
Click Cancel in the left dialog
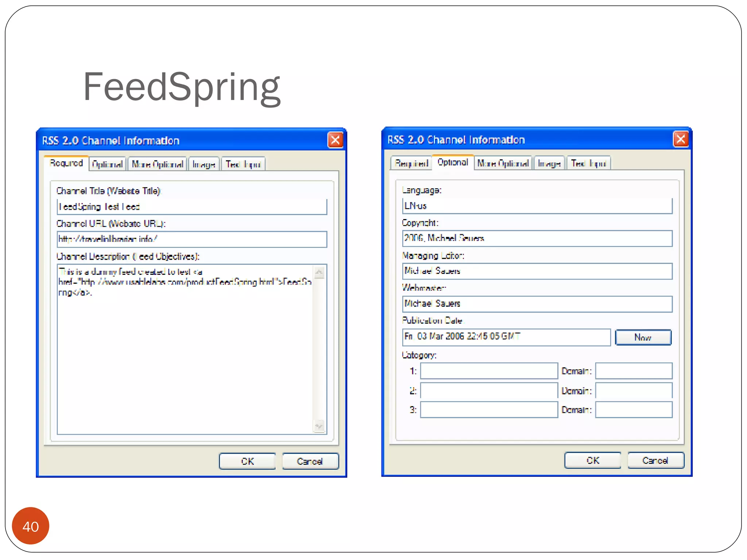(x=310, y=461)
